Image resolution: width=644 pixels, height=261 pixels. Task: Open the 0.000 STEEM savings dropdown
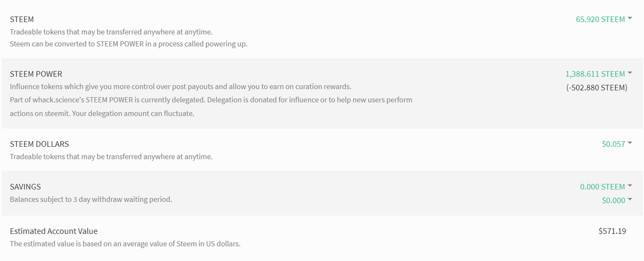pyautogui.click(x=602, y=187)
